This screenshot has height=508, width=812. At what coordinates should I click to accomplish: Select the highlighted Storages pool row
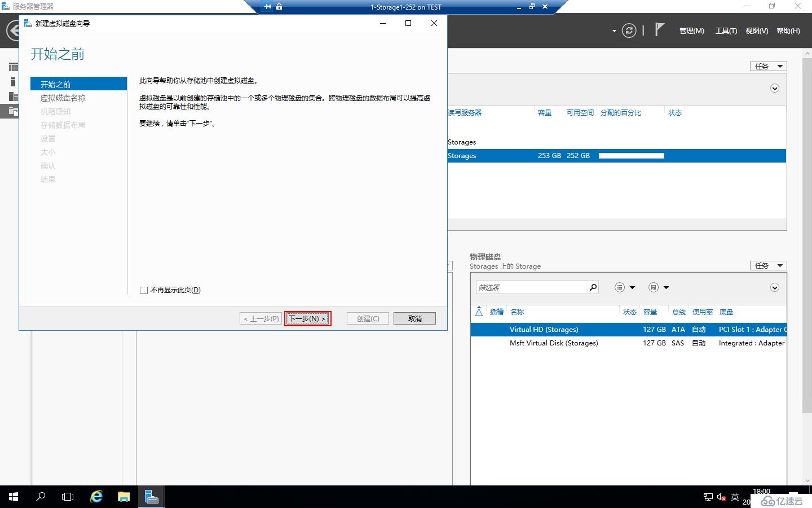[x=617, y=156]
